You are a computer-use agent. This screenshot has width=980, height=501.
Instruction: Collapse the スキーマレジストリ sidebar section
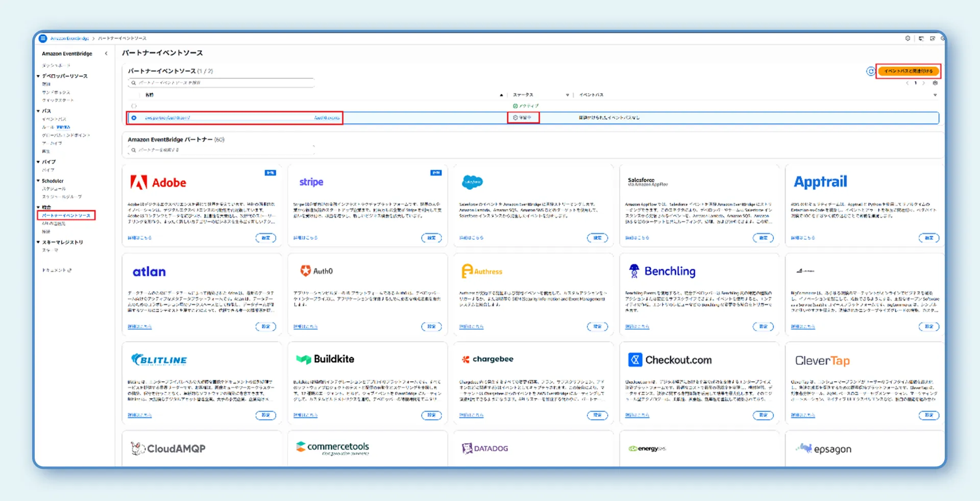pos(38,242)
